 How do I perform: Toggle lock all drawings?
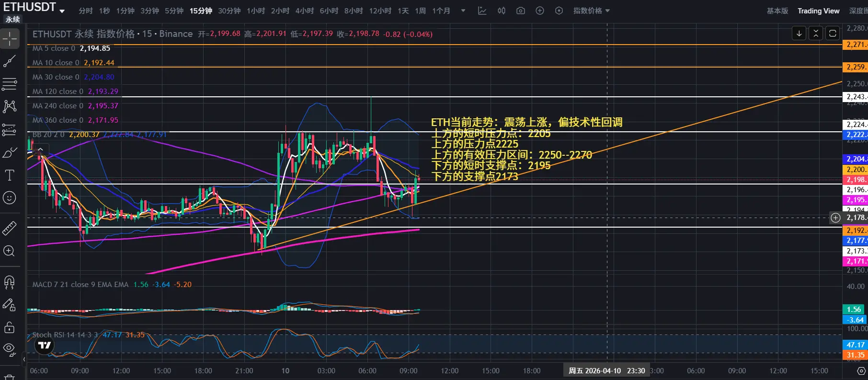click(10, 327)
